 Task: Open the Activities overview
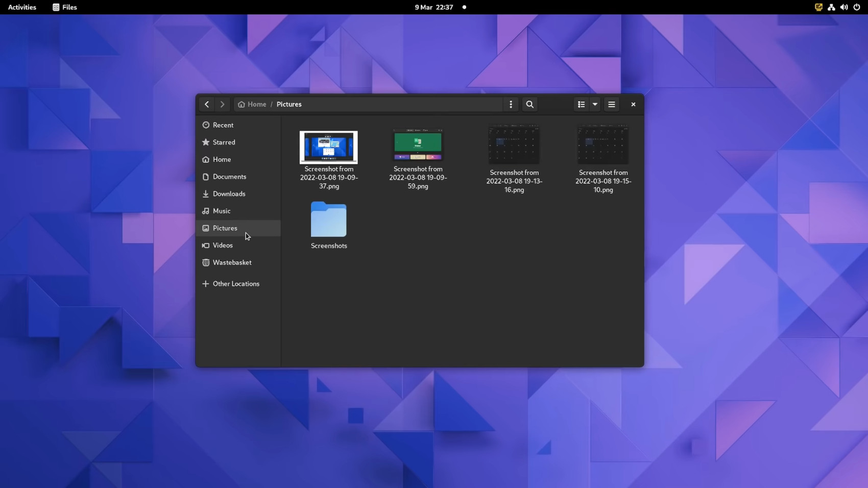coord(22,7)
